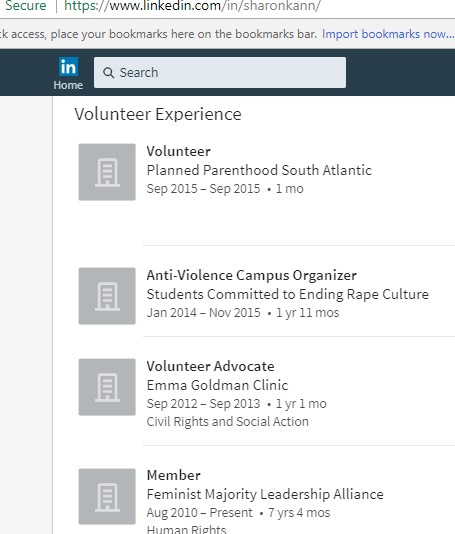Open Emma Goldman Clinic organization name
The height and width of the screenshot is (534, 455).
click(217, 385)
